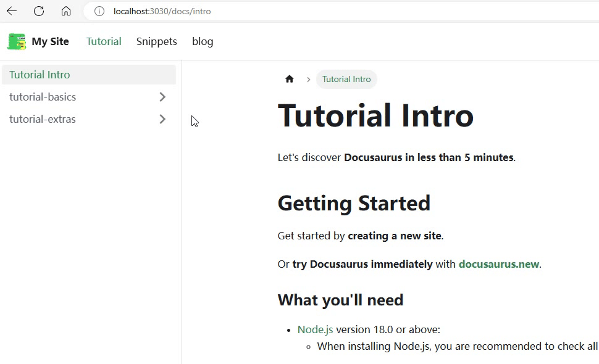This screenshot has height=364, width=599.
Task: Reload the page with the refresh icon
Action: [39, 11]
